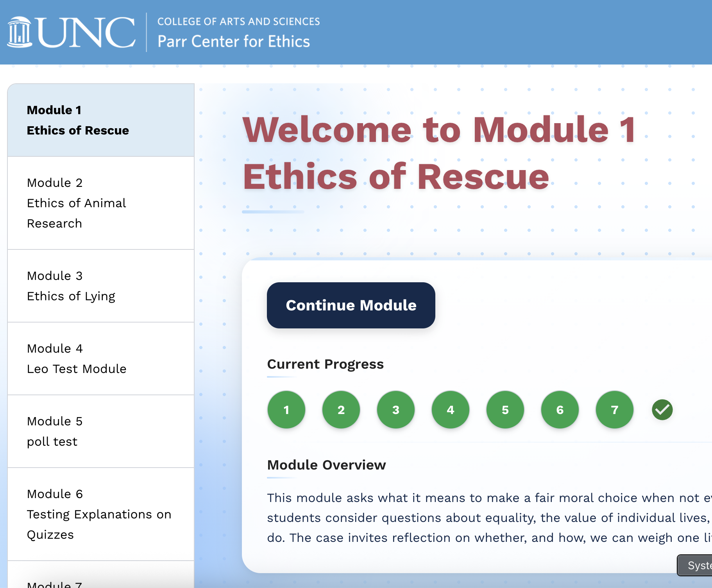Click the College of Arts and Sciences text
Viewport: 712px width, 588px height.
coord(238,22)
